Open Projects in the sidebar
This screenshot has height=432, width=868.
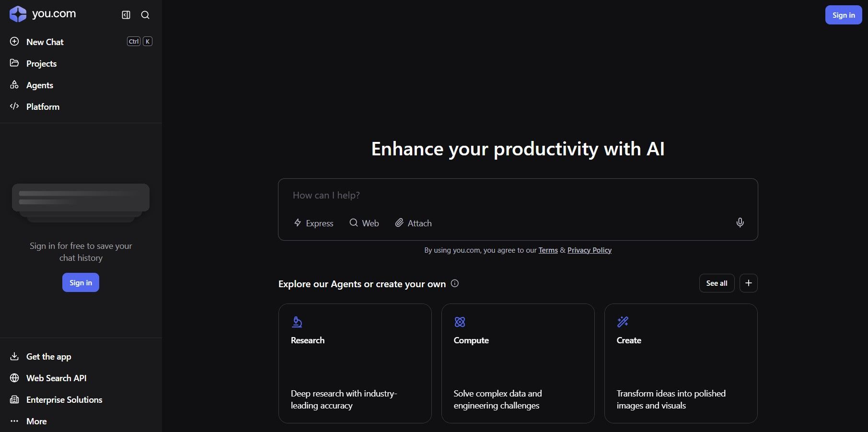[x=41, y=63]
